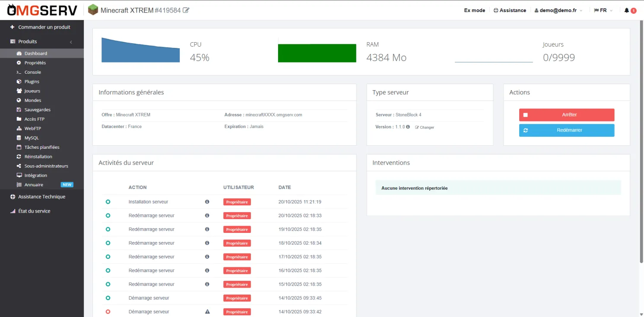
Task: Click the Changer version link
Action: pyautogui.click(x=425, y=128)
